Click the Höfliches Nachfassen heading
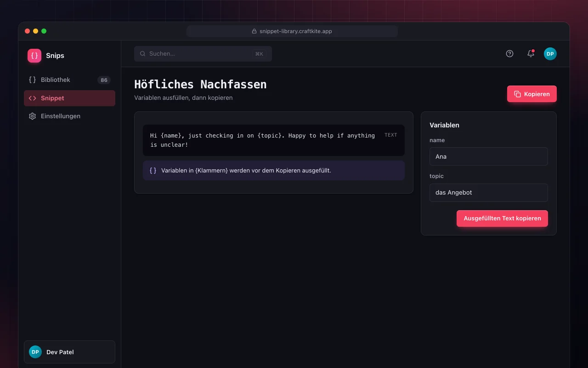The width and height of the screenshot is (588, 368). [x=200, y=85]
